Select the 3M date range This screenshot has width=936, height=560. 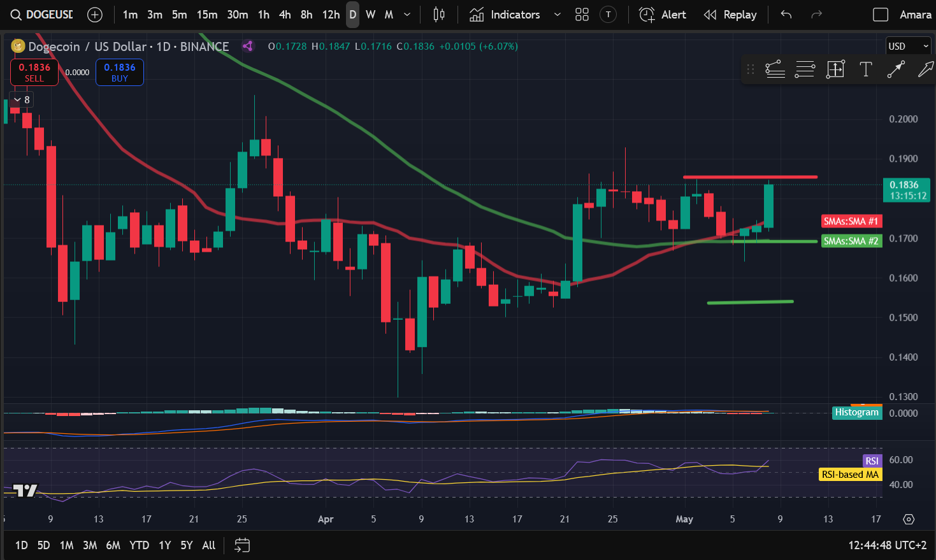(x=90, y=545)
